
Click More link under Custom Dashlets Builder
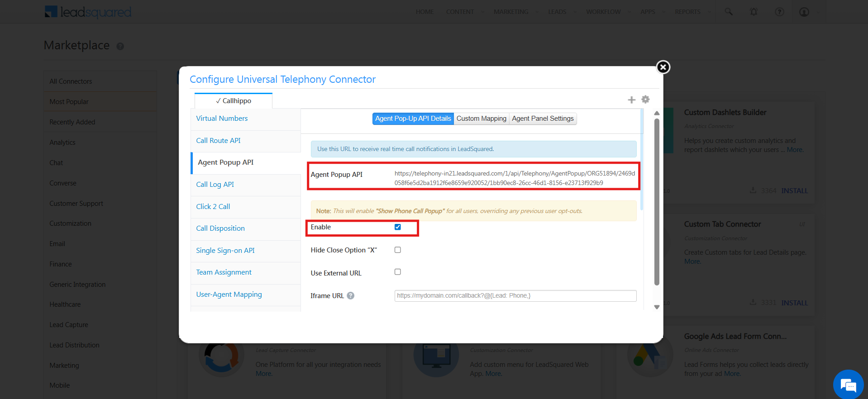click(x=795, y=150)
